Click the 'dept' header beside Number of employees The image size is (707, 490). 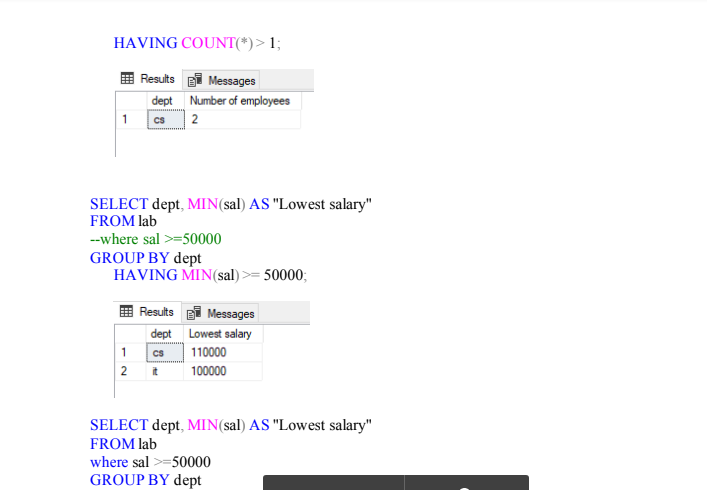point(165,101)
